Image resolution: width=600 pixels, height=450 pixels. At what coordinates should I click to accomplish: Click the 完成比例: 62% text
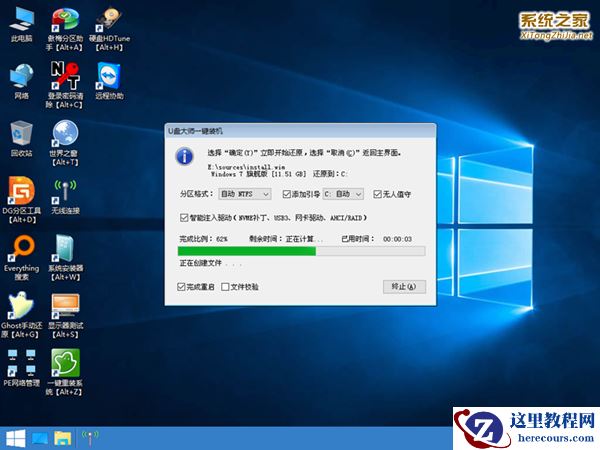pyautogui.click(x=204, y=239)
